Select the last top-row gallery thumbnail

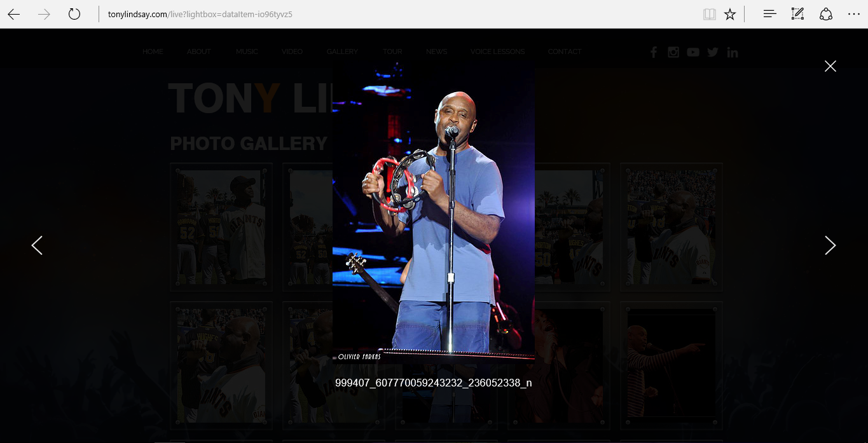[x=672, y=227]
